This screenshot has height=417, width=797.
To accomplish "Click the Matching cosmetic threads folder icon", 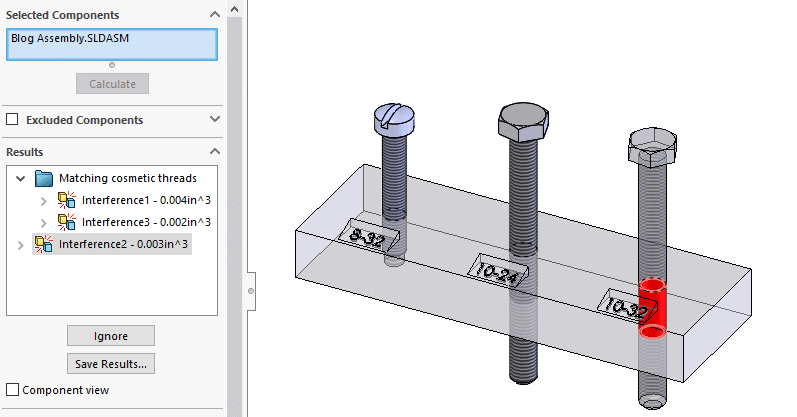I will tap(44, 178).
